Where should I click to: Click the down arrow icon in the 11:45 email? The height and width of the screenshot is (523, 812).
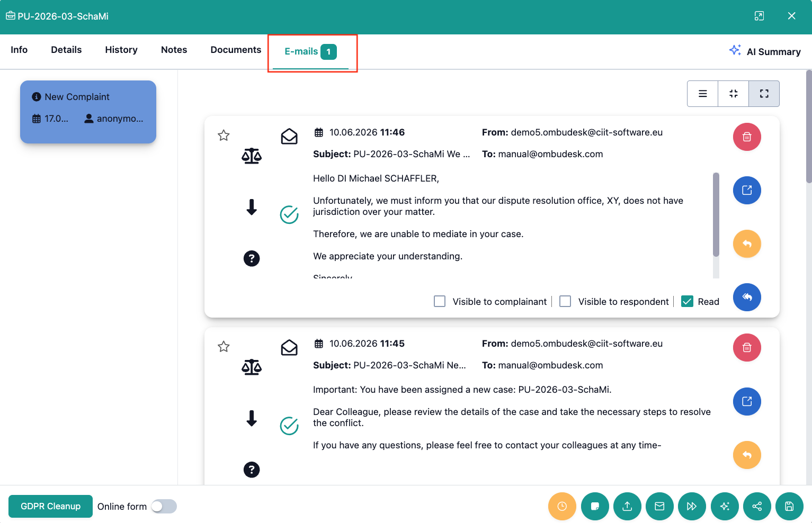click(252, 418)
